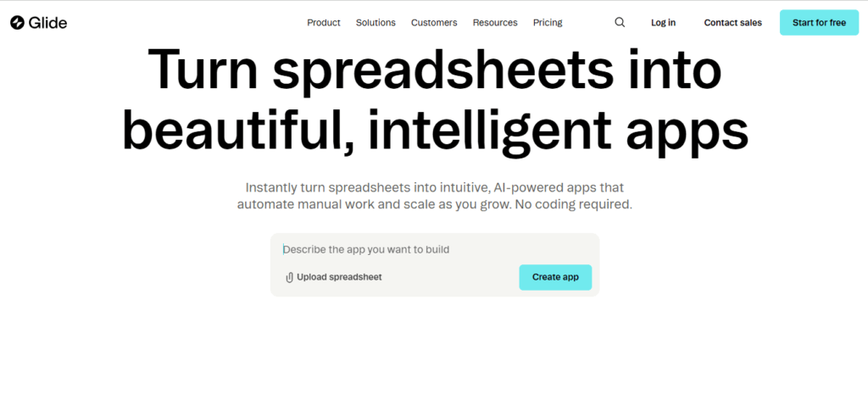The width and height of the screenshot is (868, 394).
Task: Expand the Resources menu
Action: point(495,23)
